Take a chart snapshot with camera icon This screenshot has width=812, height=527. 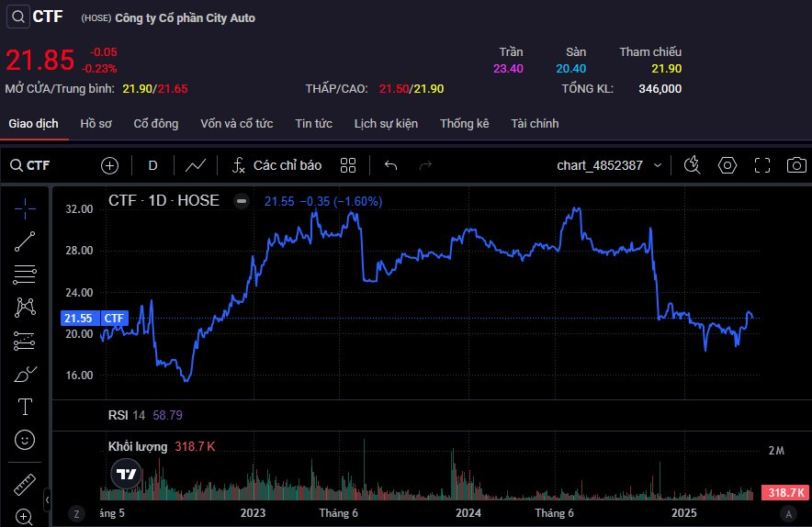[x=796, y=165]
